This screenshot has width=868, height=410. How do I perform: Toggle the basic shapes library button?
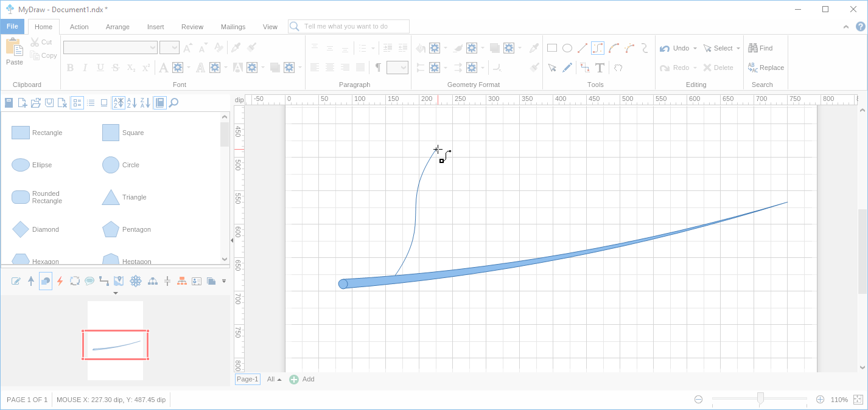(x=46, y=281)
